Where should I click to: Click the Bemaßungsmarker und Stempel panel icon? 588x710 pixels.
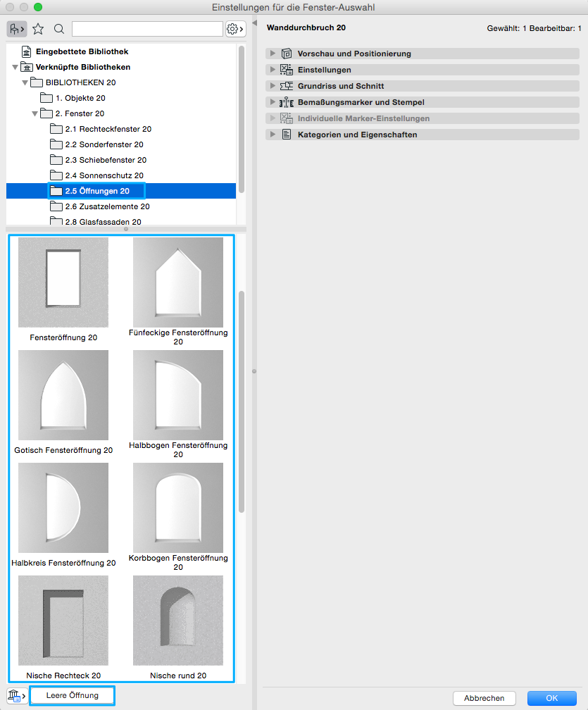[x=287, y=102]
